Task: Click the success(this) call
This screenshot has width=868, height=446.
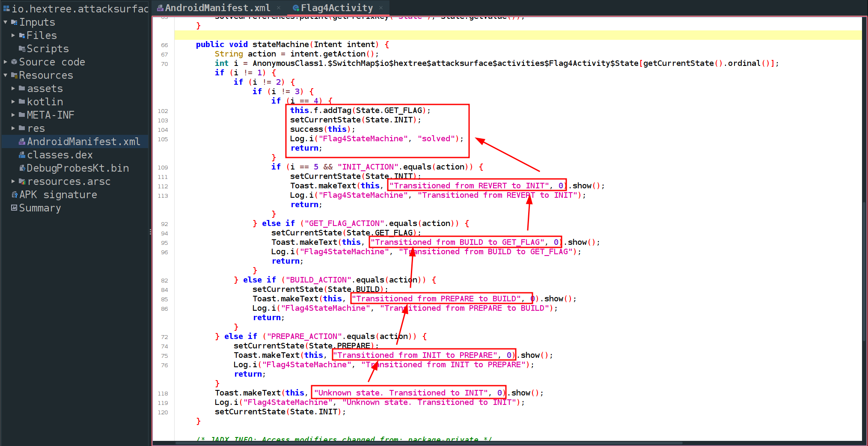Action: click(321, 129)
